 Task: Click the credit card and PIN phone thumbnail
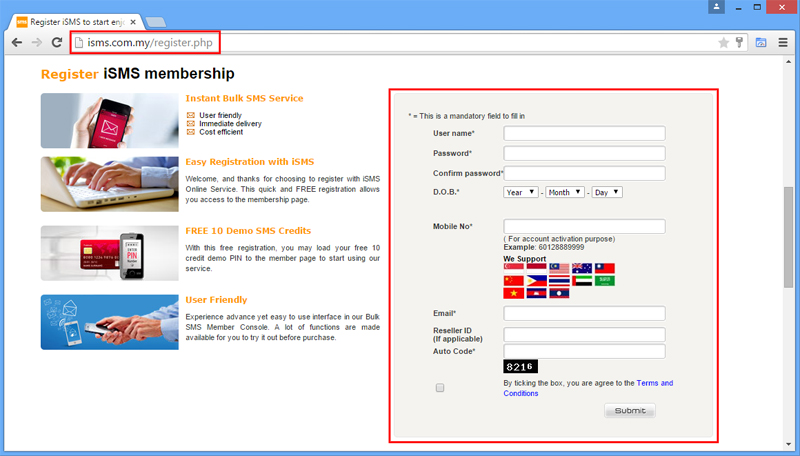click(x=110, y=253)
